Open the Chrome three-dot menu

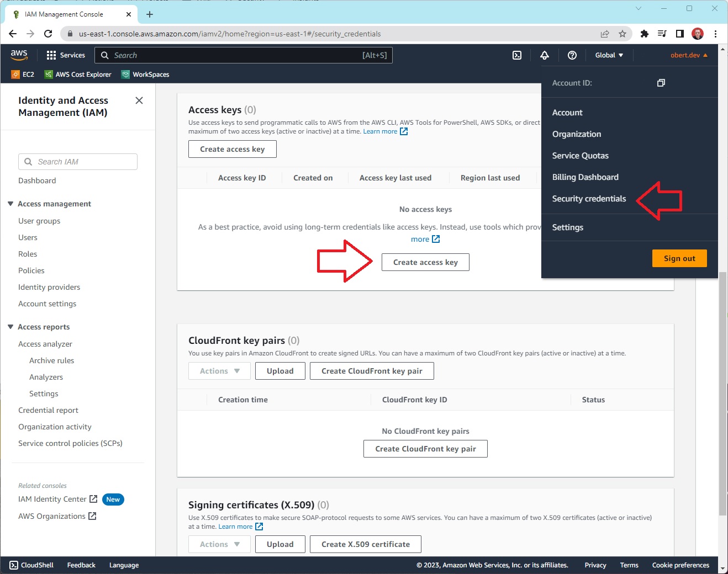click(x=715, y=34)
